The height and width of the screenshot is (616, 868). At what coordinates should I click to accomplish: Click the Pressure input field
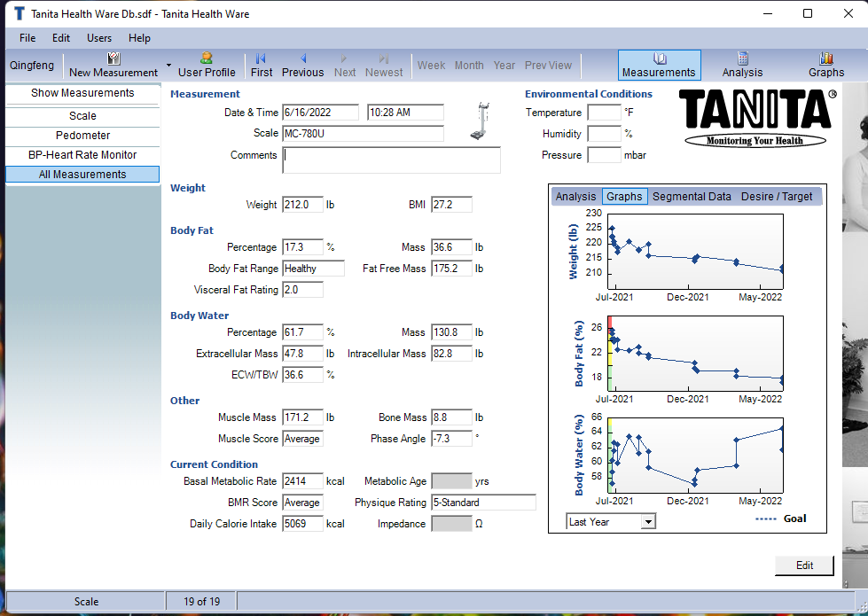604,155
